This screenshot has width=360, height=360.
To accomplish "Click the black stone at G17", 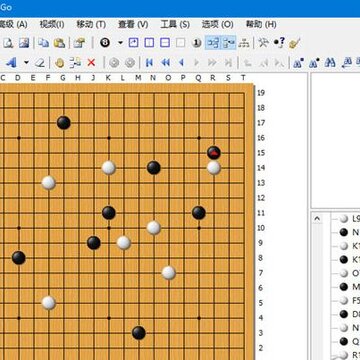I will (64, 123).
